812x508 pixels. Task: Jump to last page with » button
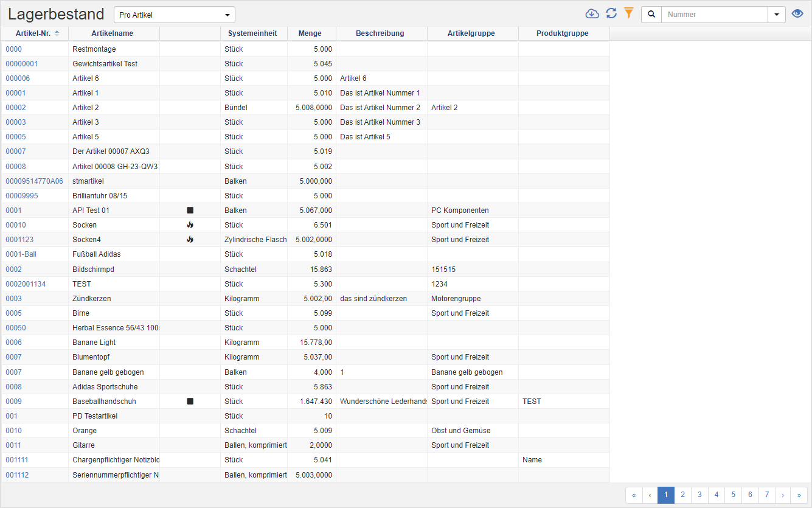(x=799, y=495)
